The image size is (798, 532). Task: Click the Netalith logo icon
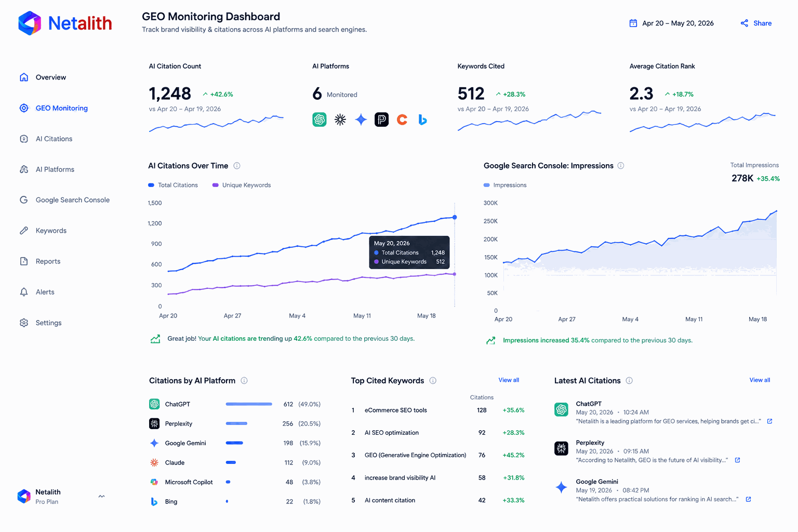pos(30,23)
